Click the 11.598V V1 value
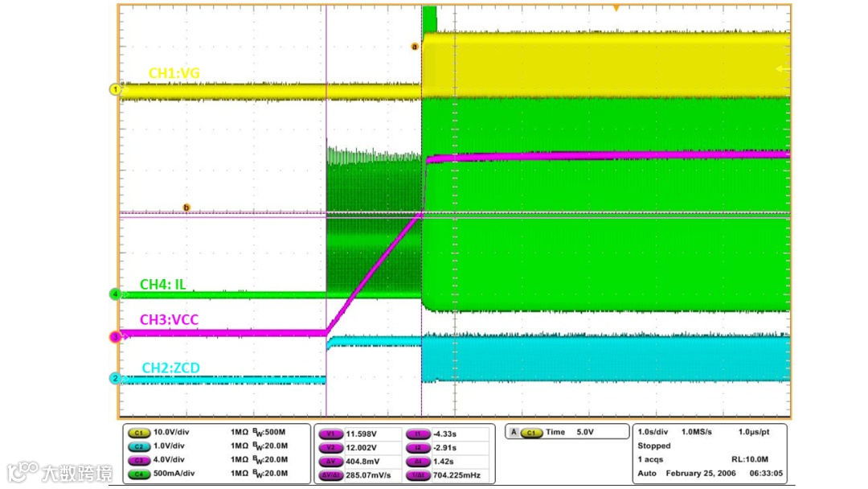Image resolution: width=868 pixels, height=489 pixels. point(362,434)
